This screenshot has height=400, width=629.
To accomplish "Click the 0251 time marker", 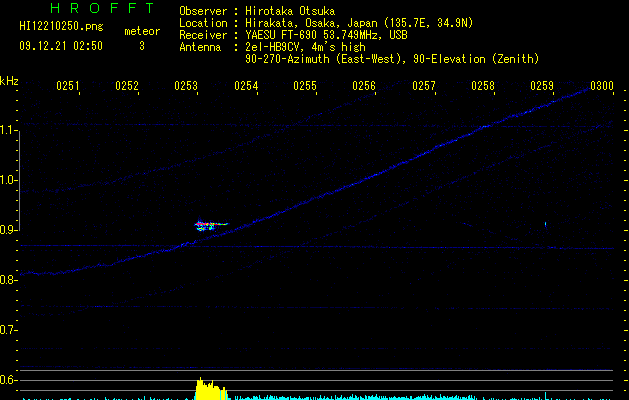I will pos(68,85).
